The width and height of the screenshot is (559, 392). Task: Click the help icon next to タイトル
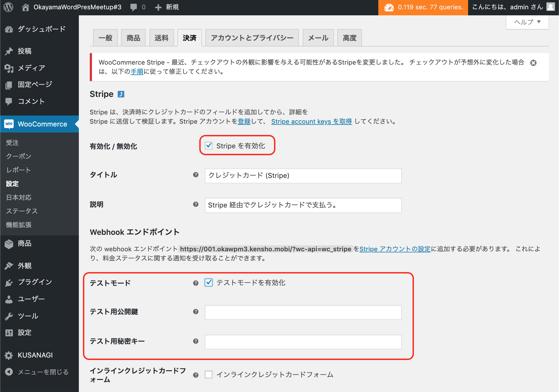[195, 175]
